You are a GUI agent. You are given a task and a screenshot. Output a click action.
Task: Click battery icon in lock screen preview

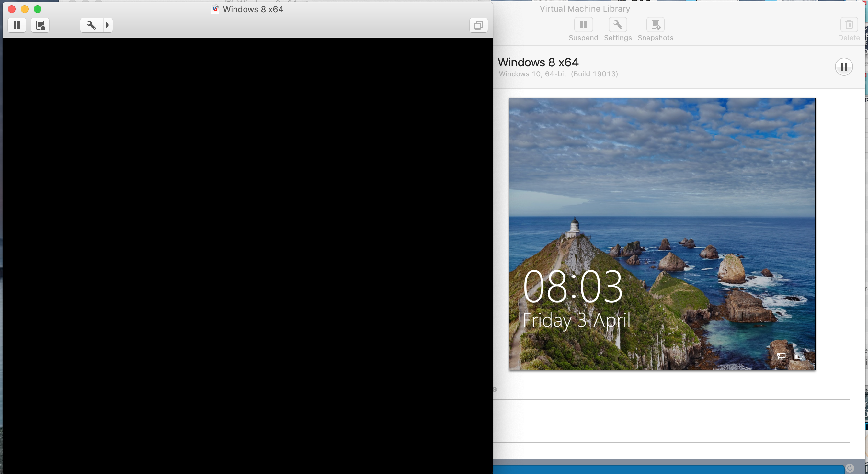(798, 356)
